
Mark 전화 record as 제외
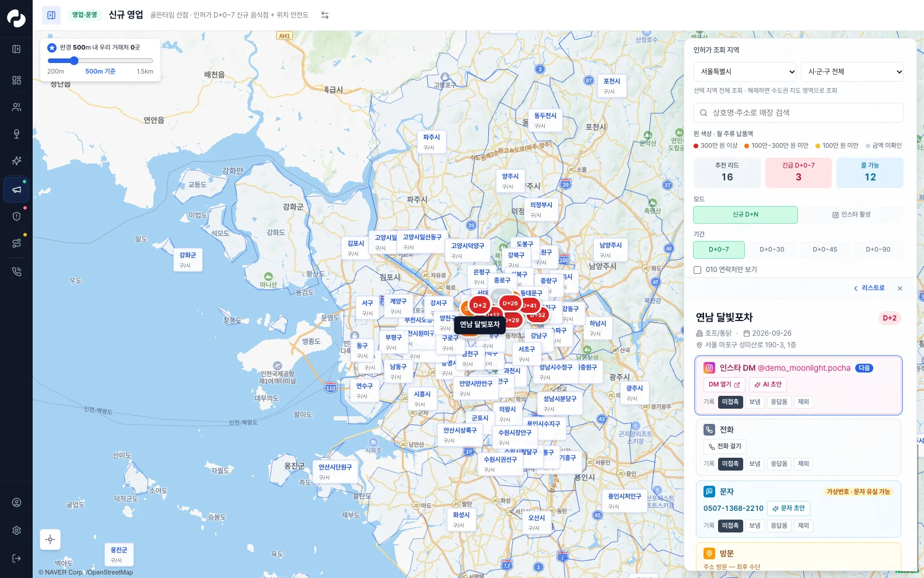(803, 464)
